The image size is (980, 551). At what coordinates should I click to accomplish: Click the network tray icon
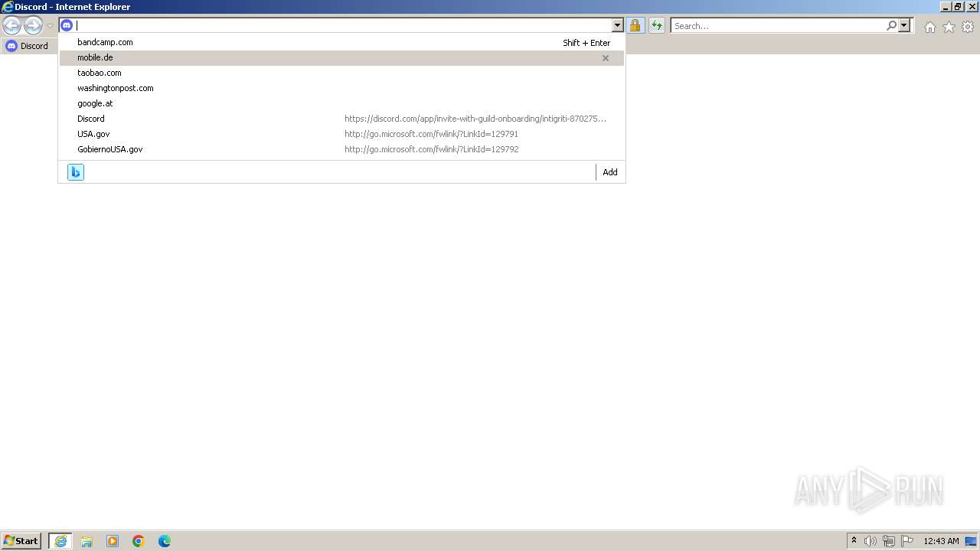[889, 541]
